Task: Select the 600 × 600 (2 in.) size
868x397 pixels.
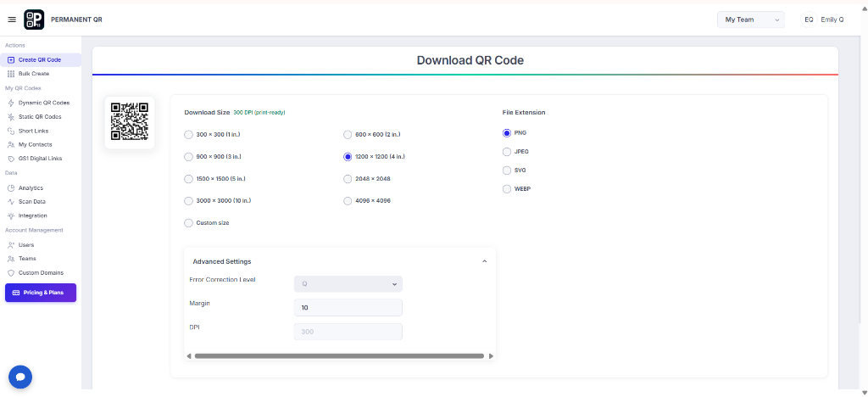Action: pos(348,135)
